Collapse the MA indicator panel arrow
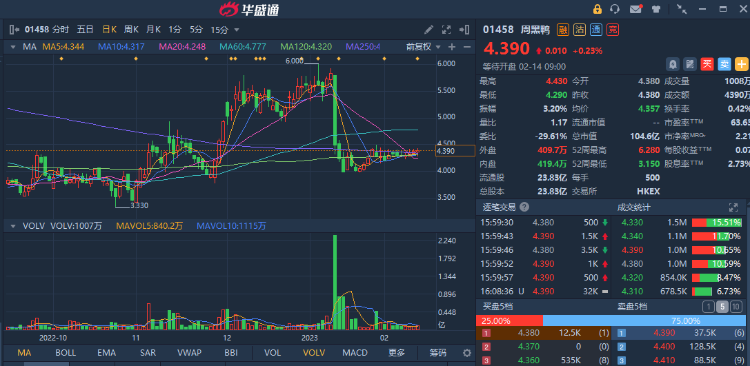 (13, 47)
